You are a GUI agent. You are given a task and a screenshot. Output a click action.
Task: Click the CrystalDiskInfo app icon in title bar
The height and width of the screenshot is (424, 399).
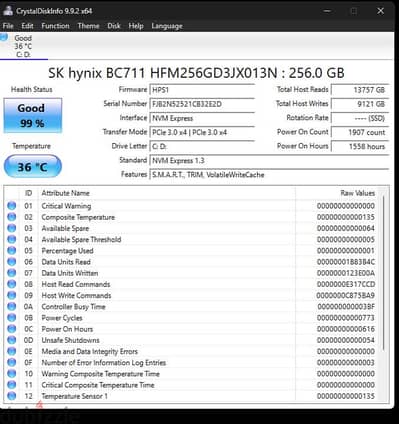coord(8,11)
